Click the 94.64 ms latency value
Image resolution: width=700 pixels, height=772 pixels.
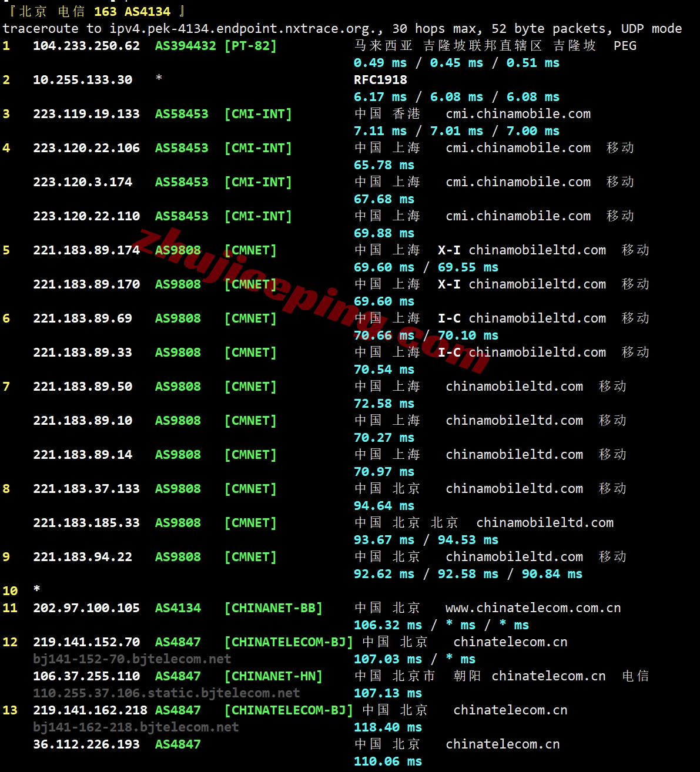384,506
